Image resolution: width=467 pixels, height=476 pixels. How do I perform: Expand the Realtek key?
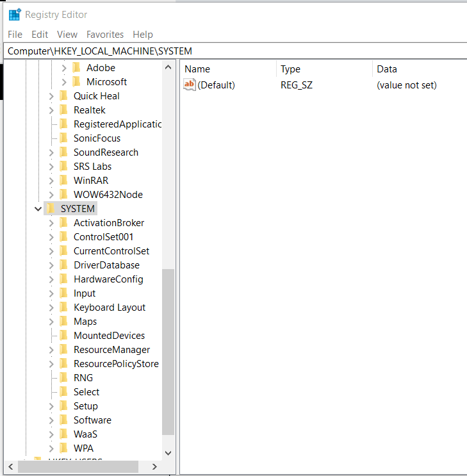coord(51,110)
